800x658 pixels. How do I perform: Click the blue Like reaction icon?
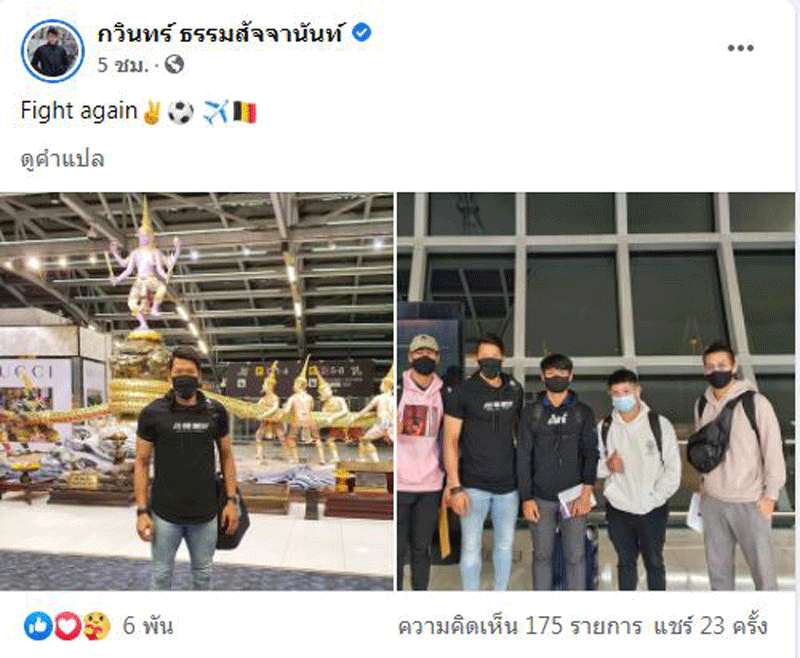coord(38,626)
